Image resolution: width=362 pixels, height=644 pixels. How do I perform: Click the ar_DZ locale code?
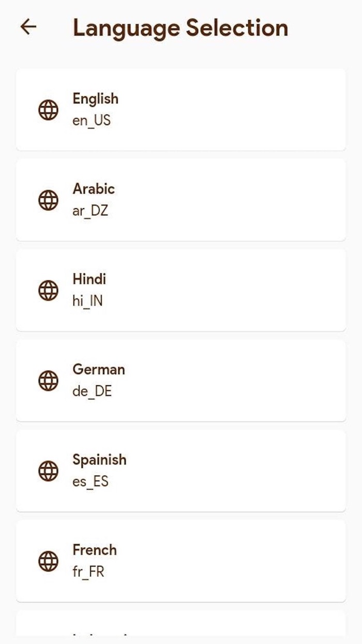coord(90,211)
